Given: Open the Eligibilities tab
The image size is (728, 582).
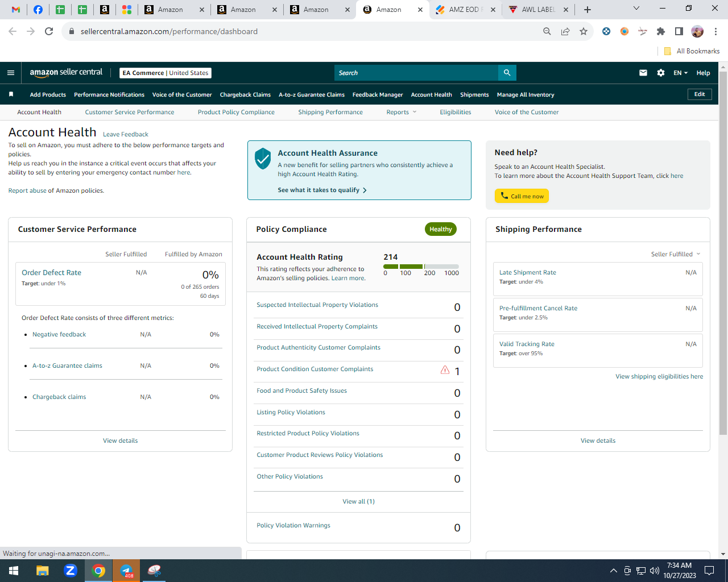Looking at the screenshot, I should point(456,112).
